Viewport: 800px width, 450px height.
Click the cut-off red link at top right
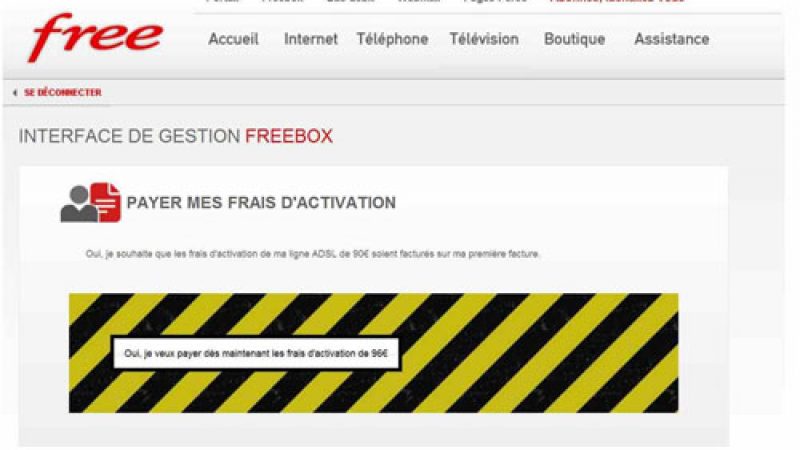coord(617,2)
